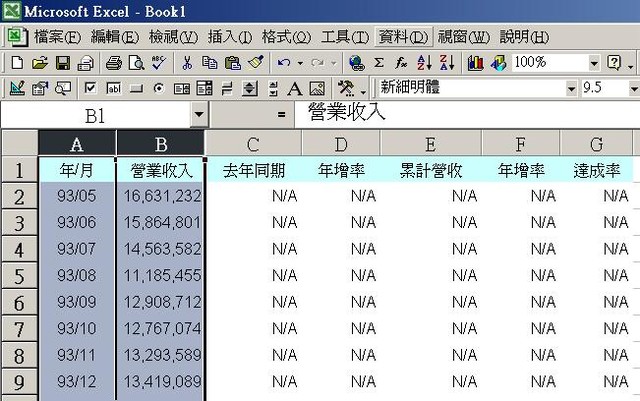This screenshot has width=640, height=401.
Task: Select the 累計營收 header cell
Action: (431, 170)
